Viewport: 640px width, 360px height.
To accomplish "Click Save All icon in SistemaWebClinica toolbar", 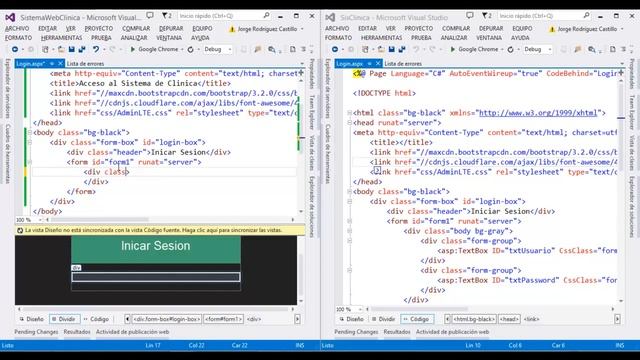I will [82, 49].
